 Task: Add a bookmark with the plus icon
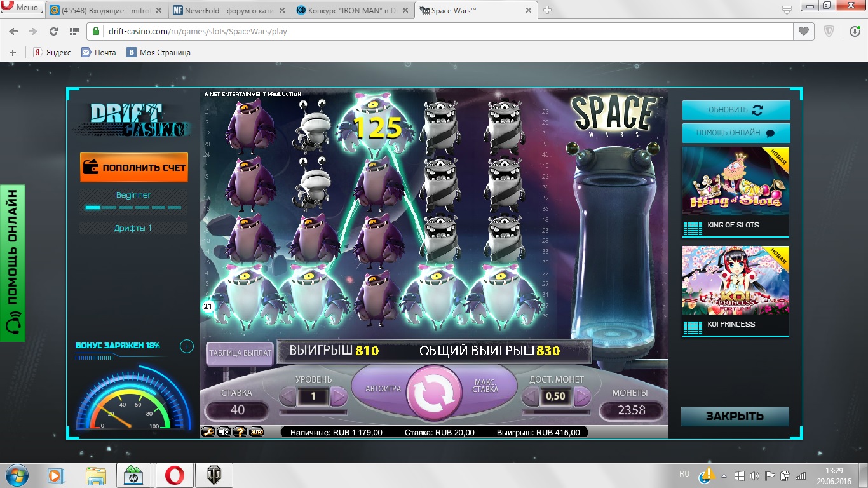coord(13,53)
